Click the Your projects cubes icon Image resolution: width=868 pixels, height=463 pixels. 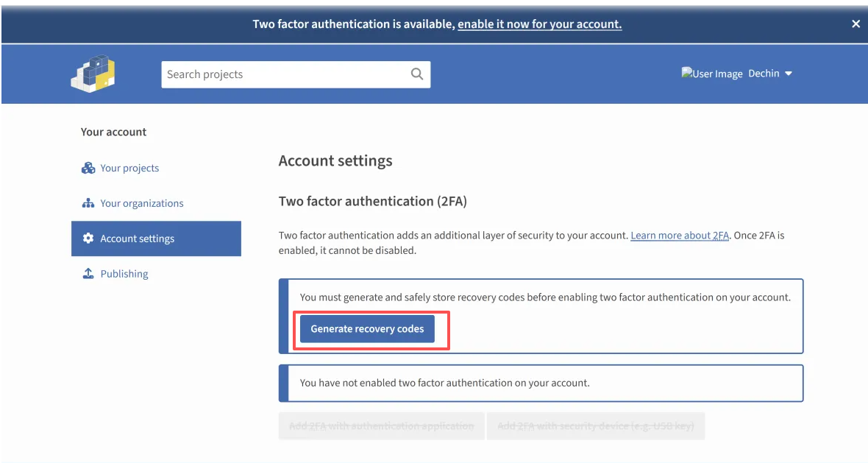point(88,168)
